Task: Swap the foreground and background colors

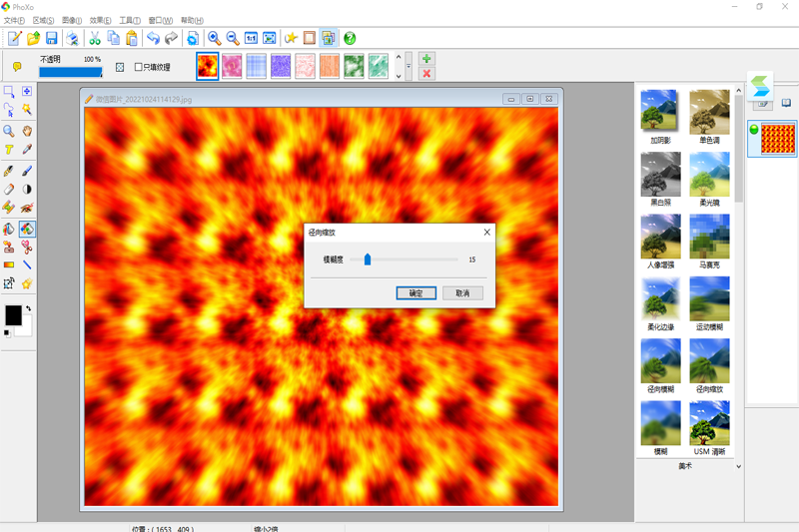Action: [x=29, y=308]
